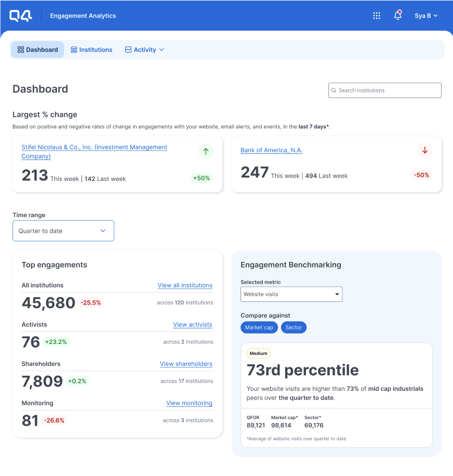Open Bank of America, N.A. link

coord(271,150)
